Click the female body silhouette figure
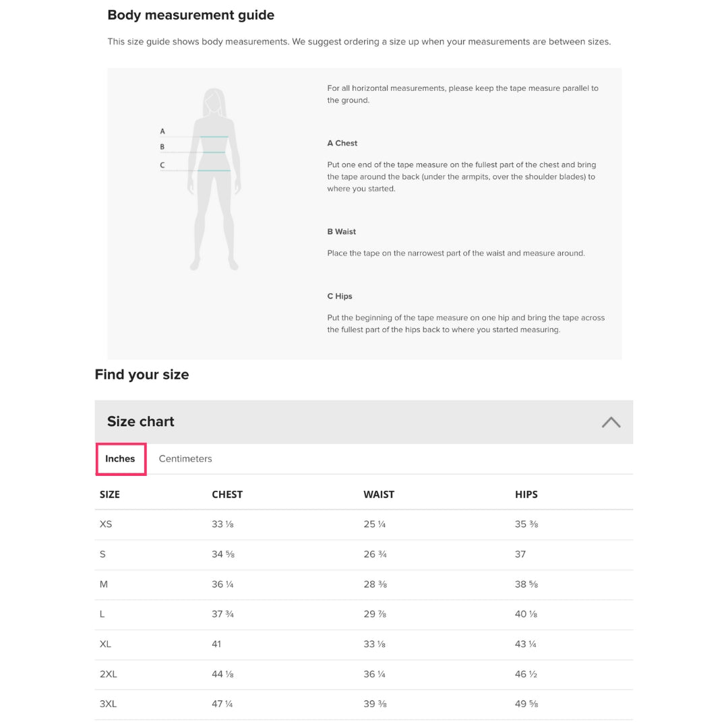This screenshot has width=728, height=728. [x=214, y=180]
